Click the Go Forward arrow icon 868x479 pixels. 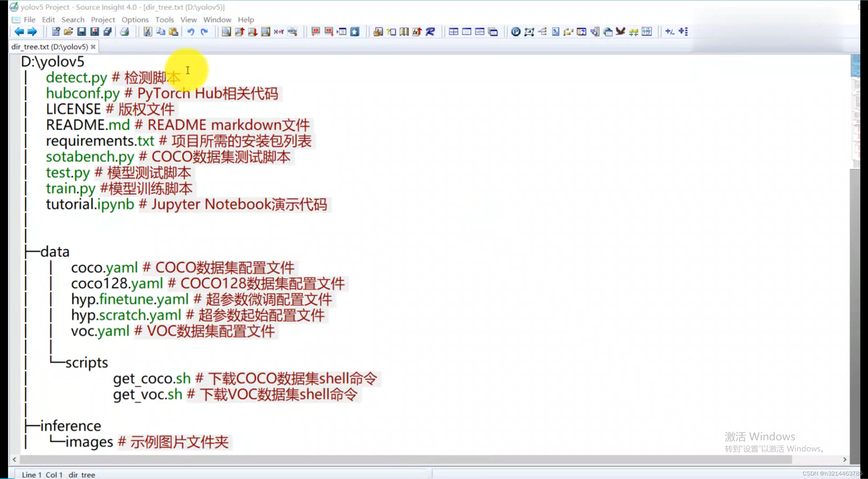(32, 32)
